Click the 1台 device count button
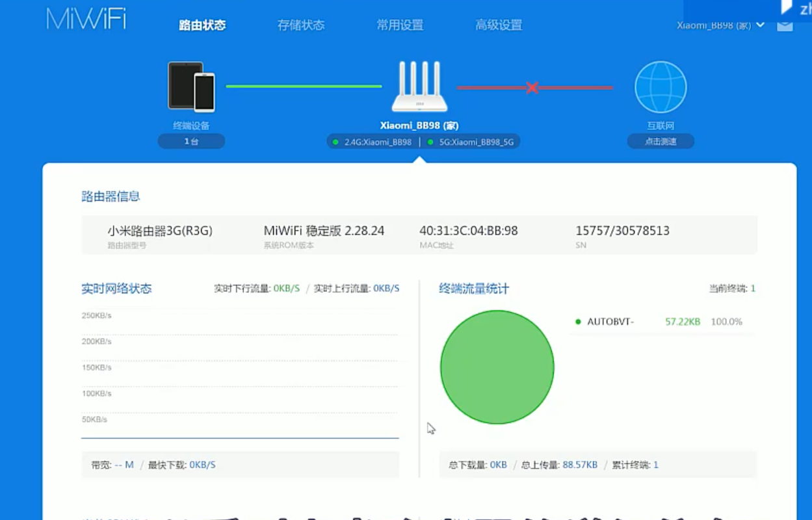The height and width of the screenshot is (520, 812). coord(191,141)
